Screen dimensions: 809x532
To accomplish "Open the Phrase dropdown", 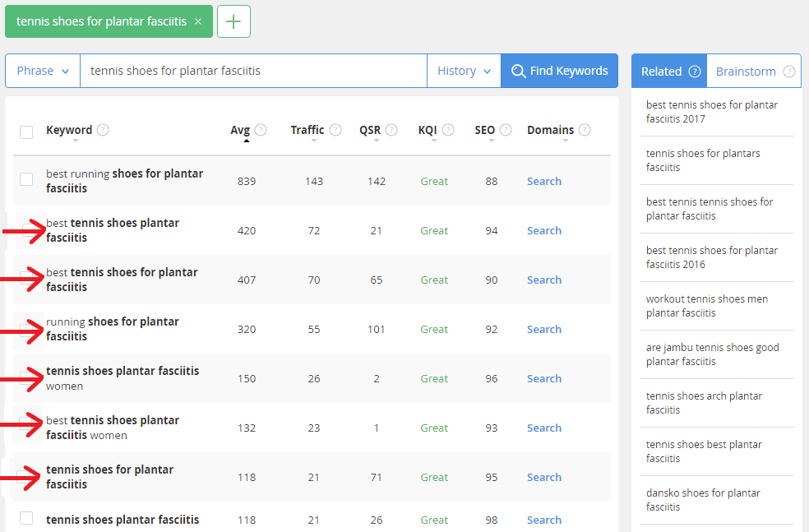I will click(x=42, y=71).
